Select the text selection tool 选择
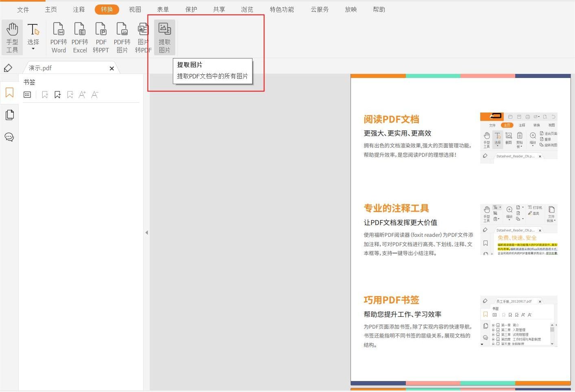 (x=34, y=32)
